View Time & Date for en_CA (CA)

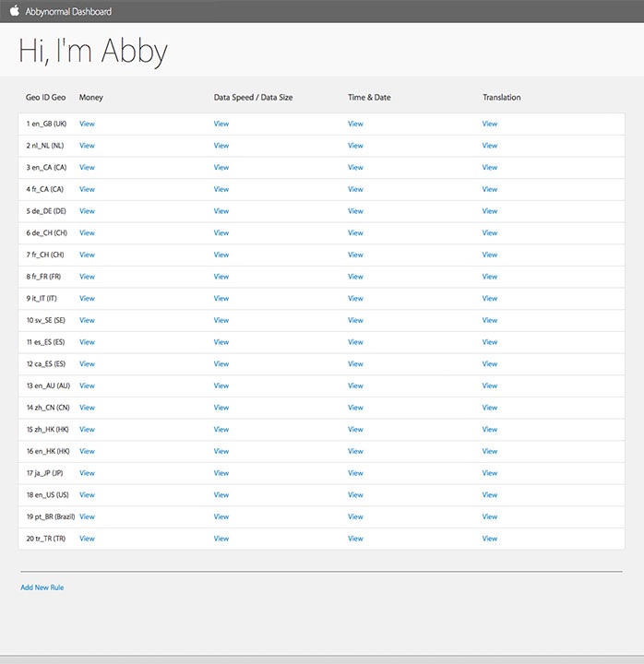click(355, 168)
